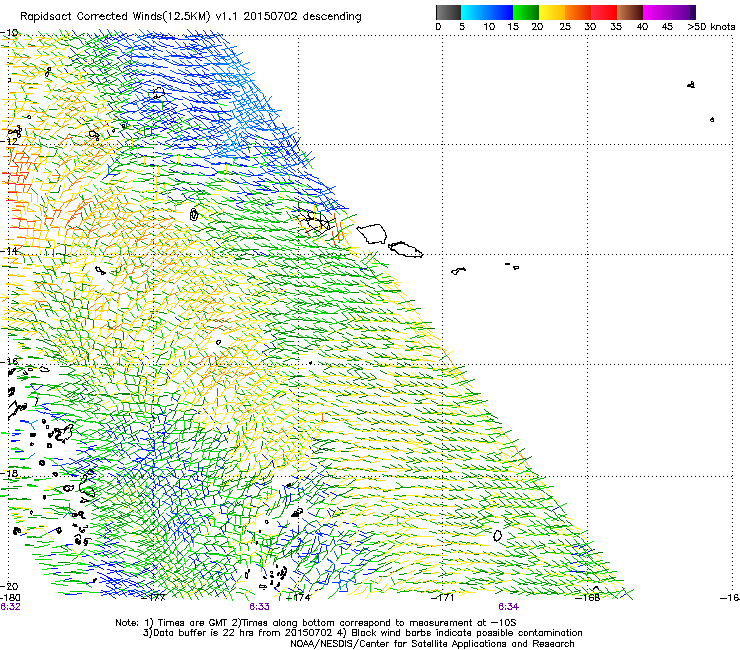740x650 pixels.
Task: Click the '-168' longitude axis label
Action: click(588, 598)
